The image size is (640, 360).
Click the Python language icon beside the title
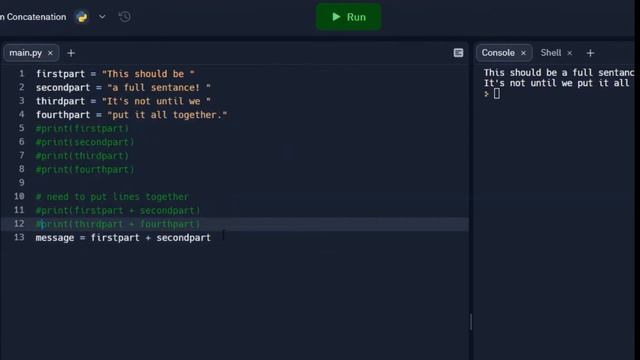click(x=82, y=17)
